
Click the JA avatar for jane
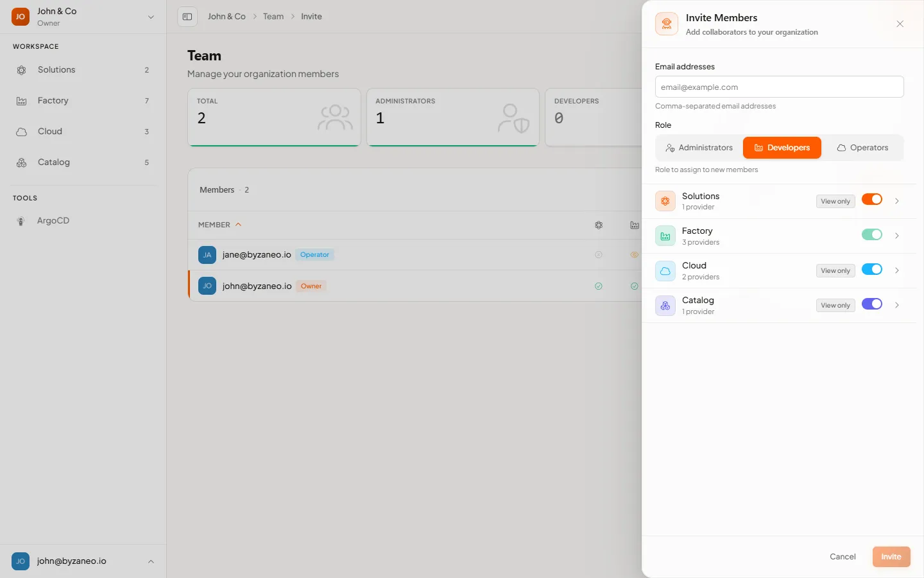point(207,255)
